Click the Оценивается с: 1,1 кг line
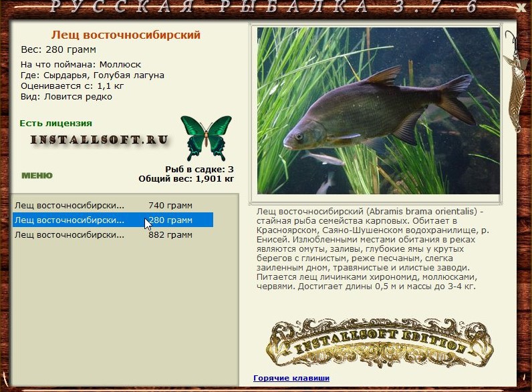This screenshot has height=392, width=532. pos(72,85)
